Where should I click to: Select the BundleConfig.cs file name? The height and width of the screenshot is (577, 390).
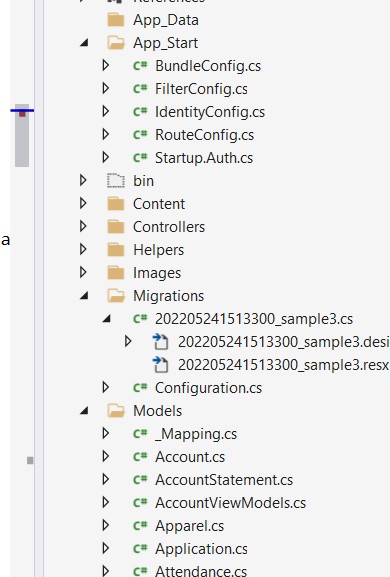208,66
